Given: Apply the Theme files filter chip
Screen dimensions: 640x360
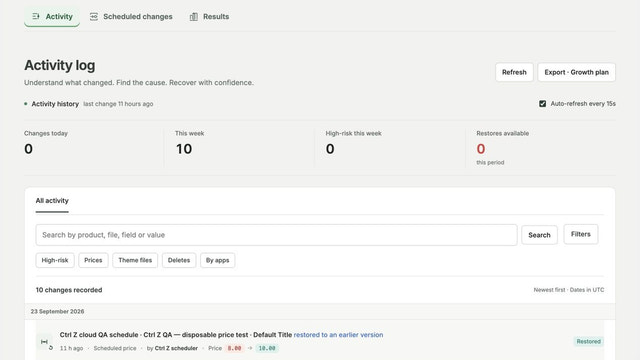Looking at the screenshot, I should (135, 260).
